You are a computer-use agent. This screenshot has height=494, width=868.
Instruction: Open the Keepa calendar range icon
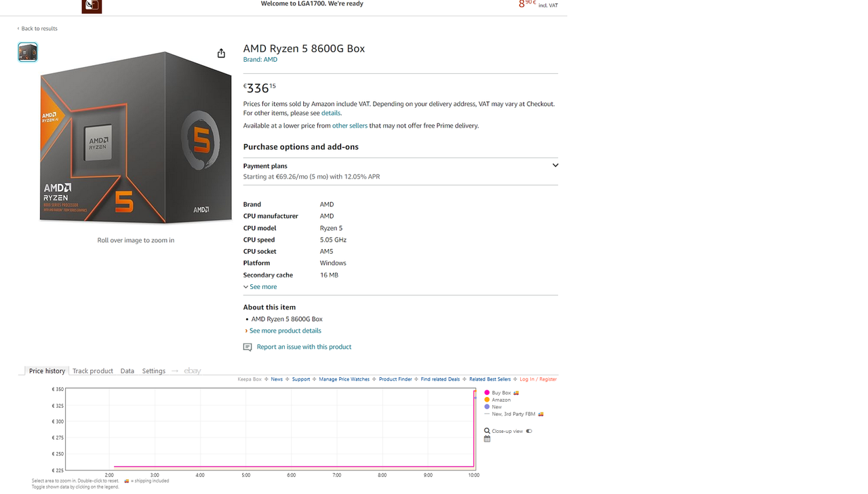(487, 439)
